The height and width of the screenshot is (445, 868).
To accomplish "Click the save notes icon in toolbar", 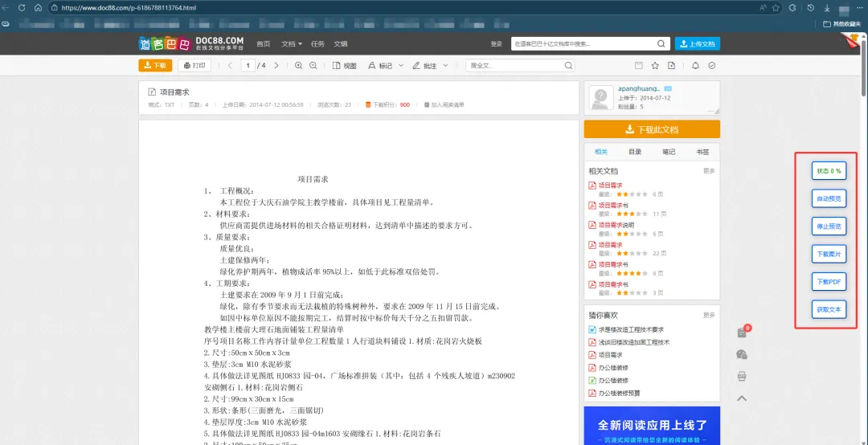I will [638, 65].
